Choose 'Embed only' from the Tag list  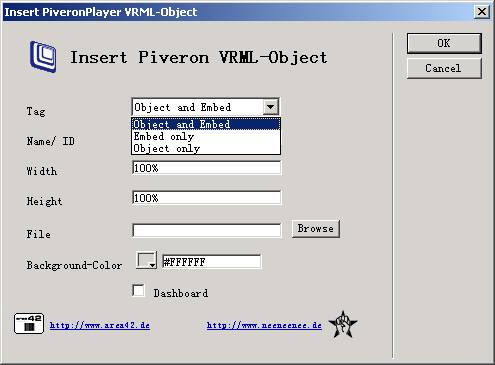click(206, 136)
